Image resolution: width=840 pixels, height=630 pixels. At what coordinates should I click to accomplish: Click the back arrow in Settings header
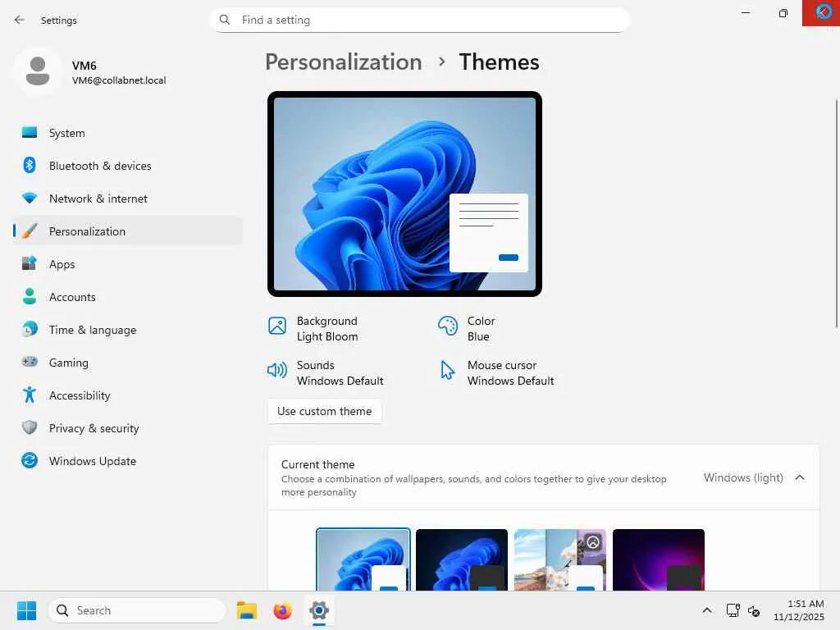pos(20,20)
